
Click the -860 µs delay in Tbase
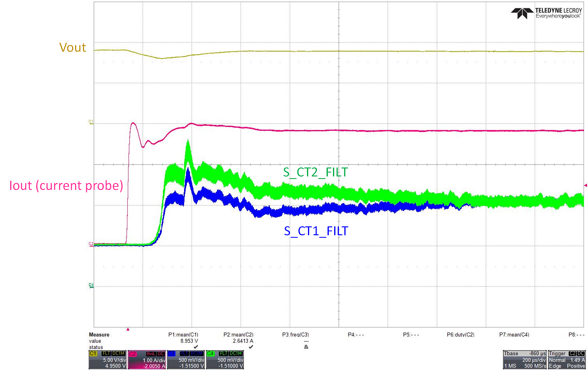537,353
